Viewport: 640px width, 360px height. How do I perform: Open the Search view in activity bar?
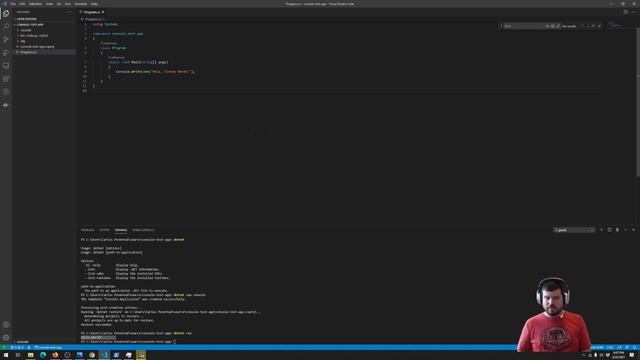[6, 27]
